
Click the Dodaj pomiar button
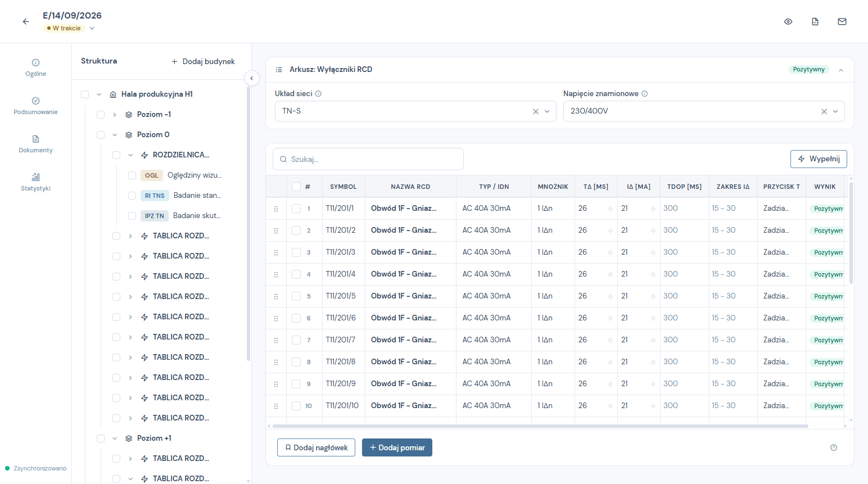coord(397,447)
